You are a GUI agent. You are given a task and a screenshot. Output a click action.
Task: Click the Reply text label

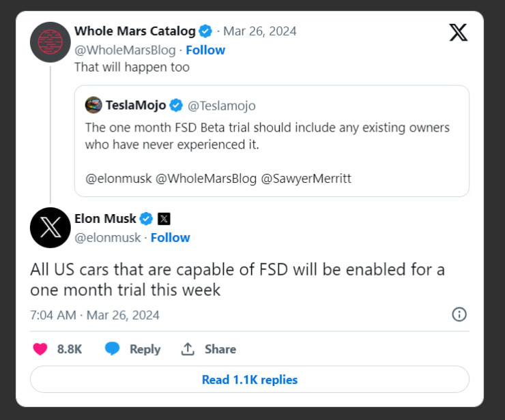click(145, 349)
